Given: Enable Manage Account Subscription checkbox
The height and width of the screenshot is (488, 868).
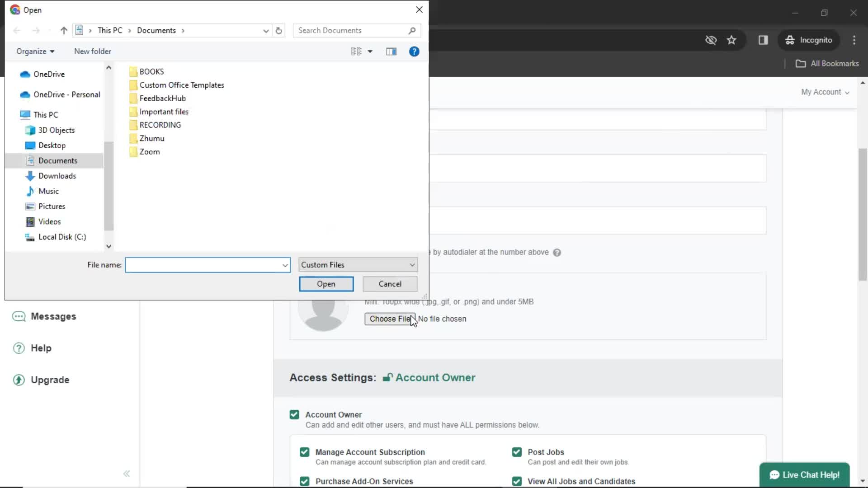Looking at the screenshot, I should (305, 452).
